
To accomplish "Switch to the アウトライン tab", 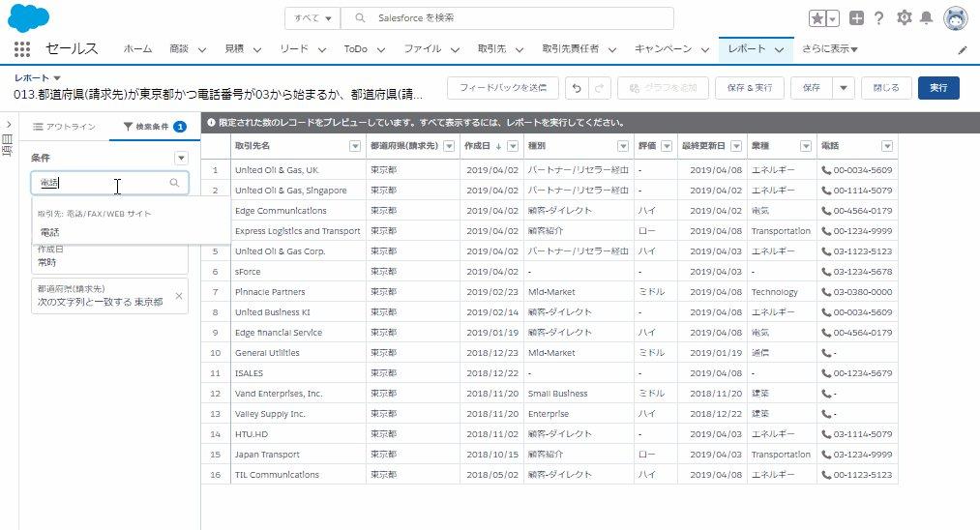I will tap(65, 127).
